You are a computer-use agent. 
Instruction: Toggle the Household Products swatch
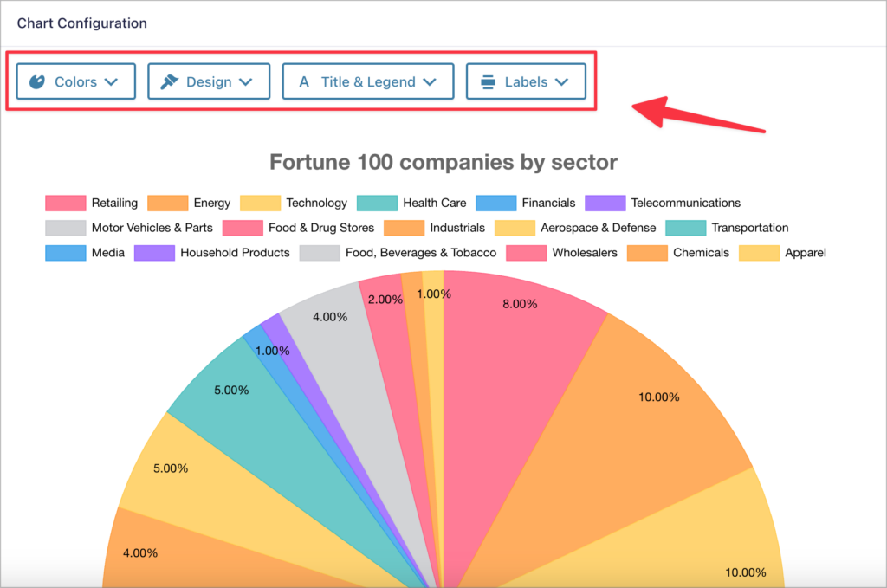point(154,253)
